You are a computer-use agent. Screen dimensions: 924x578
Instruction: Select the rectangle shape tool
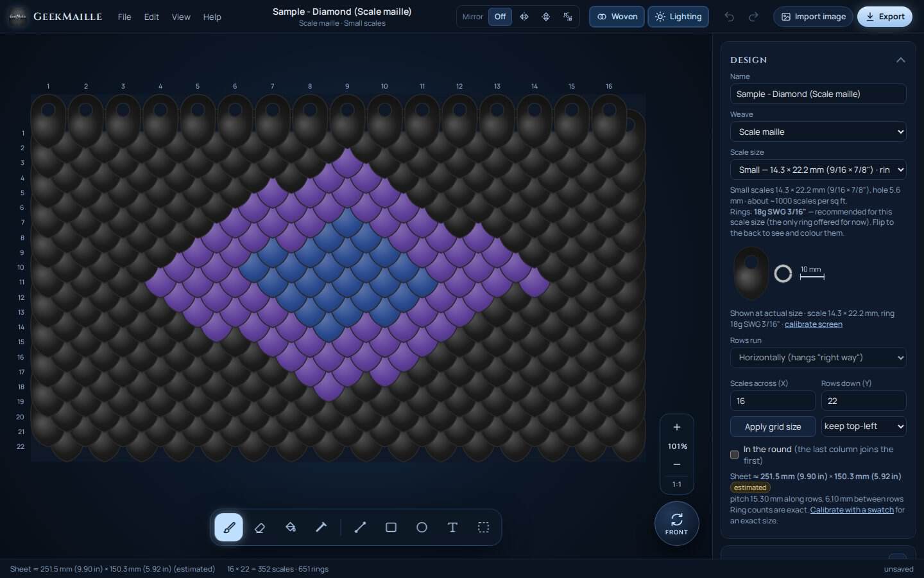pos(391,527)
